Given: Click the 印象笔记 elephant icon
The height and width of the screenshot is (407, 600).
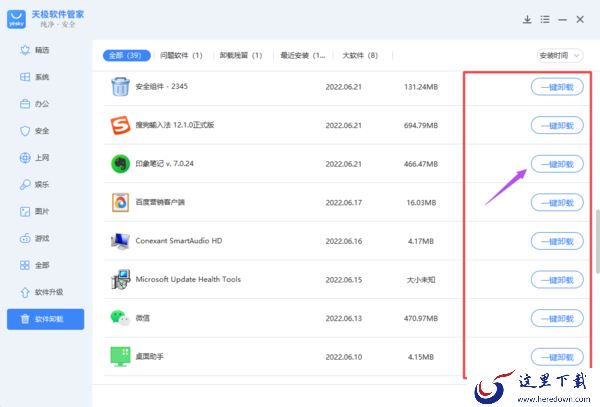Looking at the screenshot, I should click(120, 164).
